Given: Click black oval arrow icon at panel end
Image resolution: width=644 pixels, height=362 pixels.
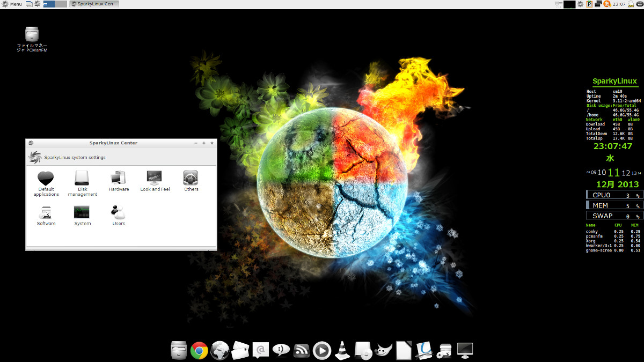Looking at the screenshot, I should tap(640, 4).
